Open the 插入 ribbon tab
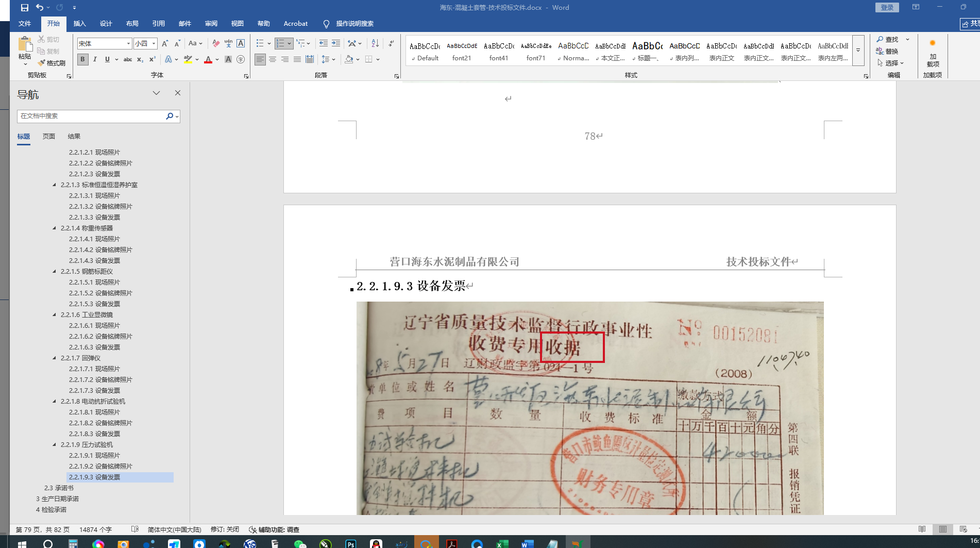This screenshot has width=980, height=548. click(x=79, y=24)
